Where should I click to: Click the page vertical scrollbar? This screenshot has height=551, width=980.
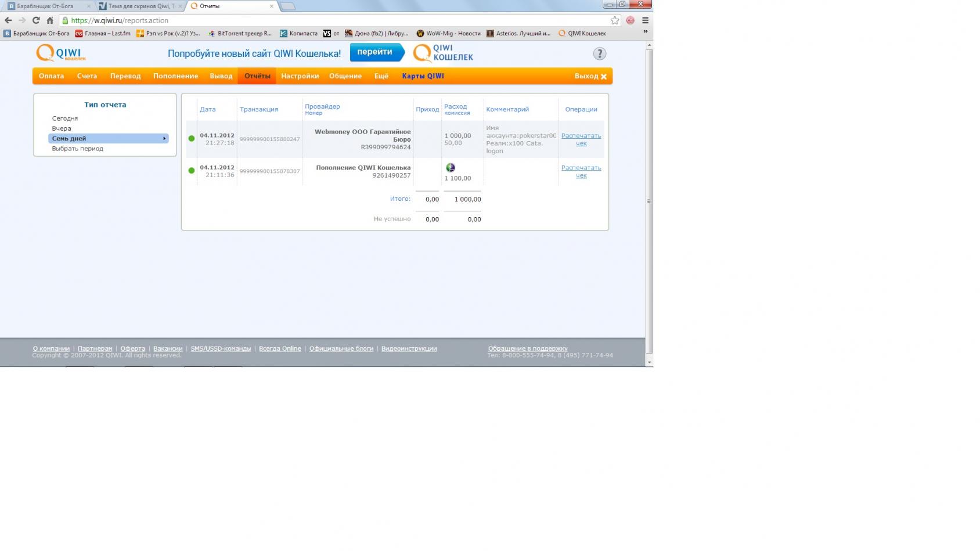click(x=649, y=200)
